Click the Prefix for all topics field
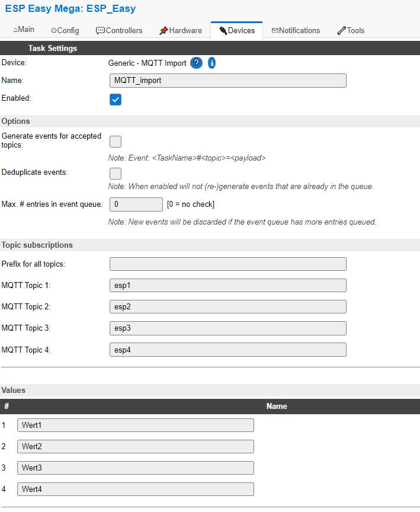420x512 pixels. [228, 264]
